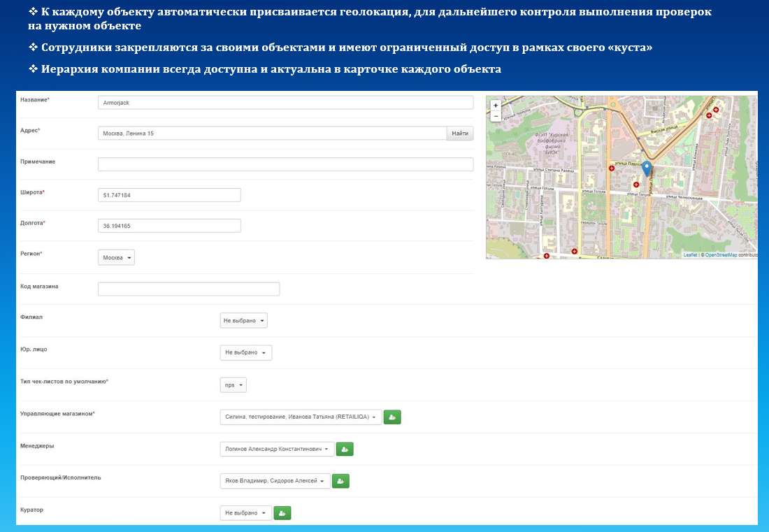This screenshot has height=532, width=769.
Task: Zoom out the map with minus button
Action: point(496,116)
